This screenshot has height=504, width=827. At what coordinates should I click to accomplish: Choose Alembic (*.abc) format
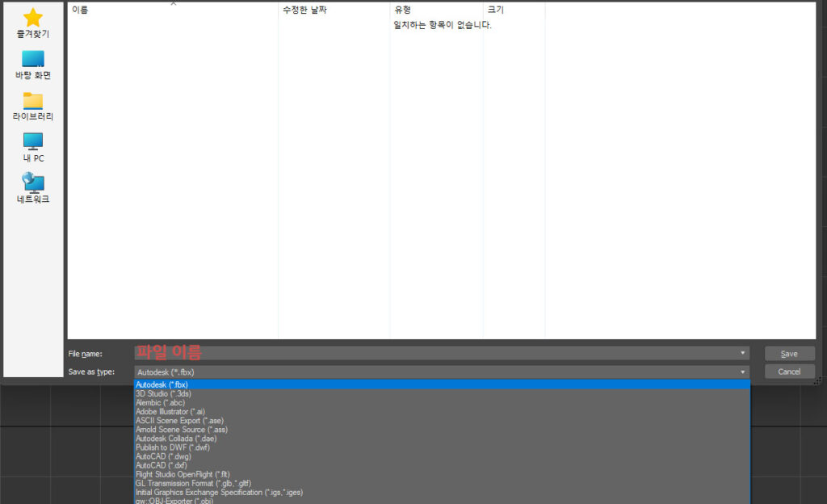click(442, 403)
